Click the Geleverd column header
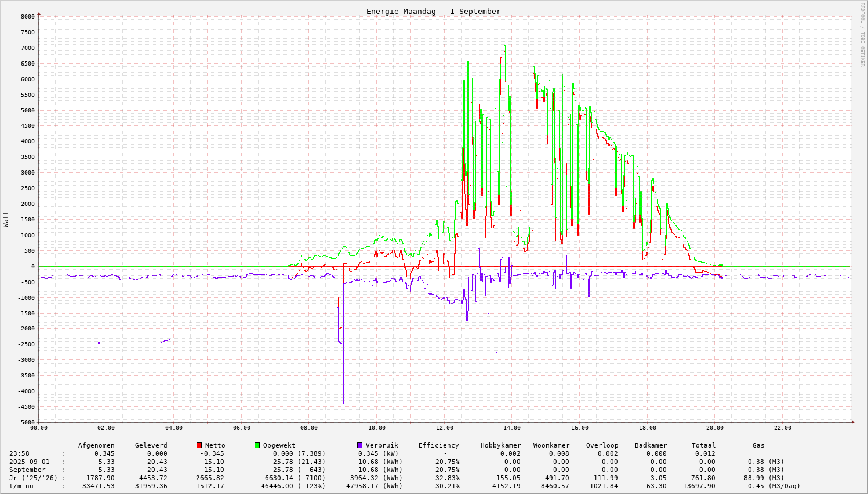 point(151,445)
